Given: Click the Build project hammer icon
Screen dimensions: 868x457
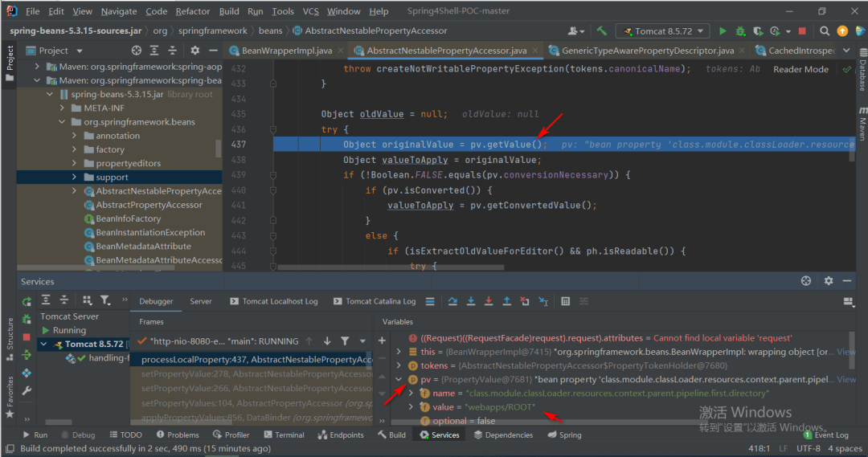Looking at the screenshot, I should click(602, 31).
